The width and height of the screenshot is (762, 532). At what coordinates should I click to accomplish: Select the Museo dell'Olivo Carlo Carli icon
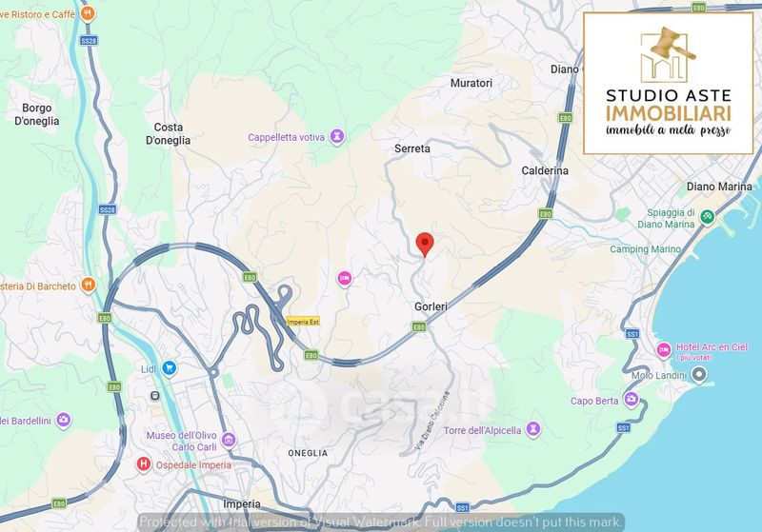click(x=229, y=440)
